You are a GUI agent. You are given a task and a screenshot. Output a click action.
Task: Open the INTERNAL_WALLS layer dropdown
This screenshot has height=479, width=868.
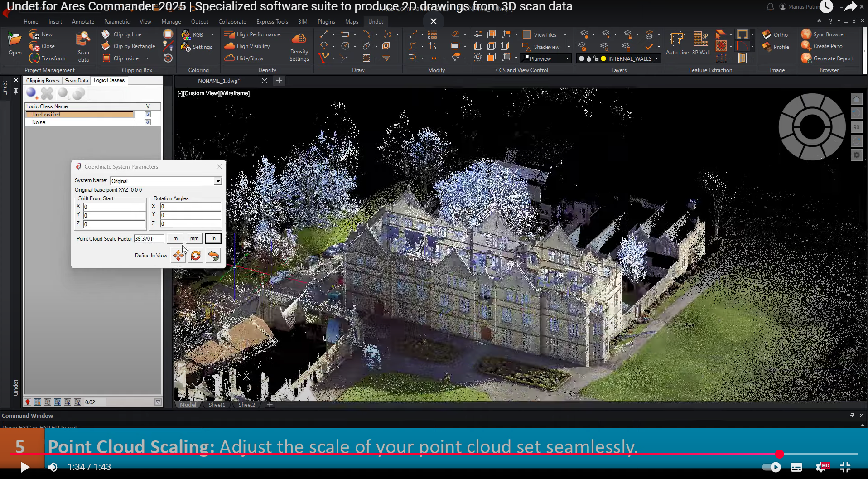pos(656,58)
